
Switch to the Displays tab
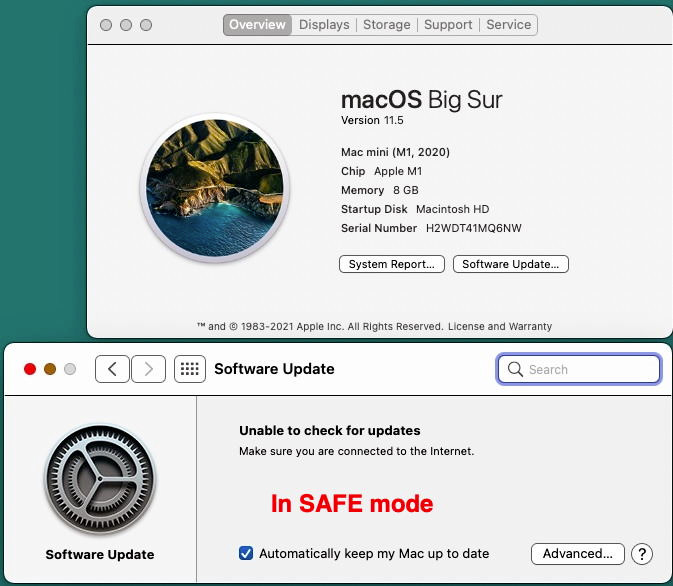[324, 24]
